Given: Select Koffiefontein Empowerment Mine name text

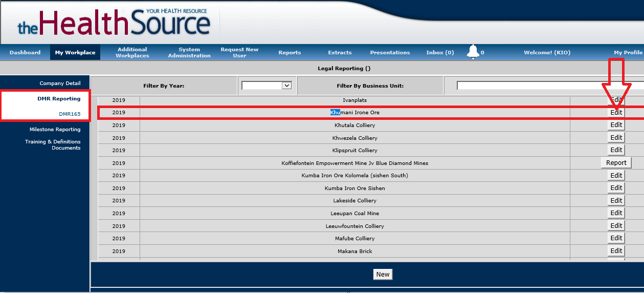Looking at the screenshot, I should click(x=354, y=163).
